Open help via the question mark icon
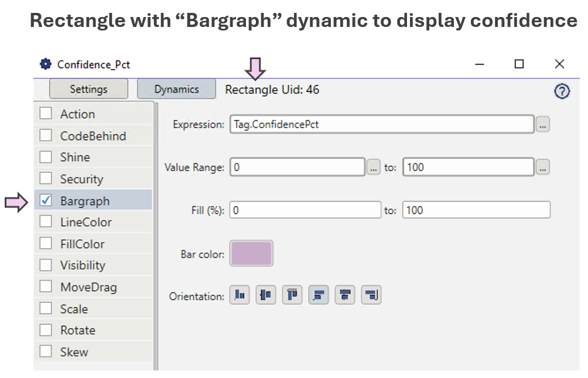 click(562, 91)
